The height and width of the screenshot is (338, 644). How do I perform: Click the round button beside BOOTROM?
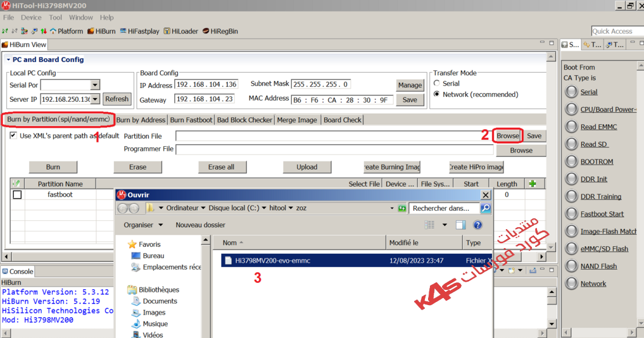point(571,161)
